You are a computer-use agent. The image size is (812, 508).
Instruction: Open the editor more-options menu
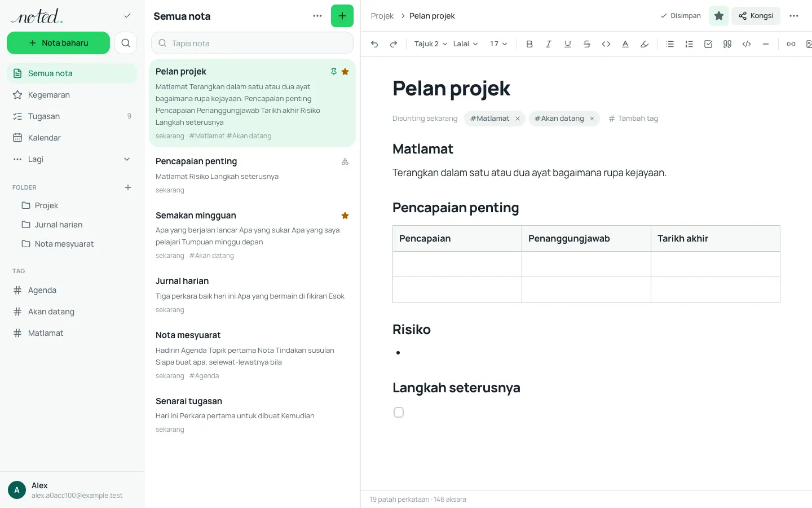click(794, 16)
